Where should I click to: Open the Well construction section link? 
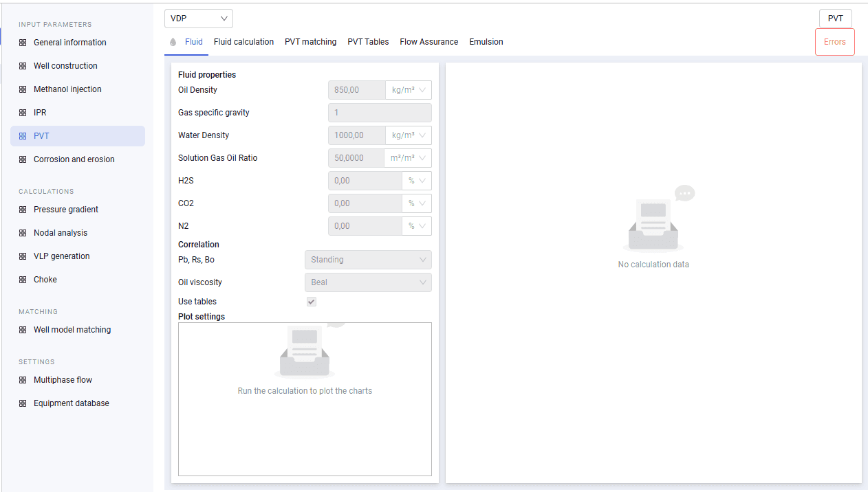pyautogui.click(x=65, y=66)
